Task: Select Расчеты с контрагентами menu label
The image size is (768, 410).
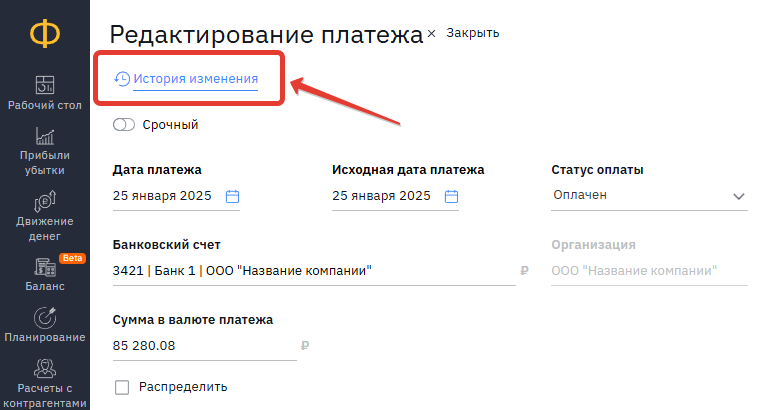Action: (45, 396)
